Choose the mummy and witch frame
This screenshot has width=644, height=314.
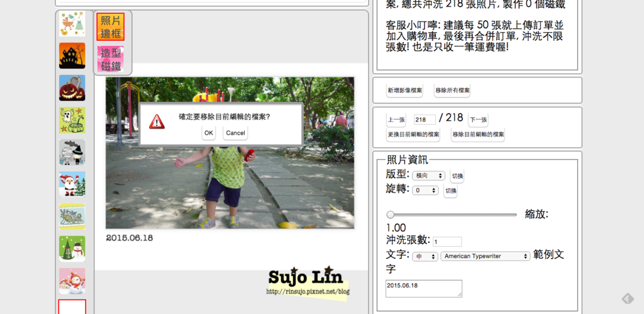[x=72, y=152]
